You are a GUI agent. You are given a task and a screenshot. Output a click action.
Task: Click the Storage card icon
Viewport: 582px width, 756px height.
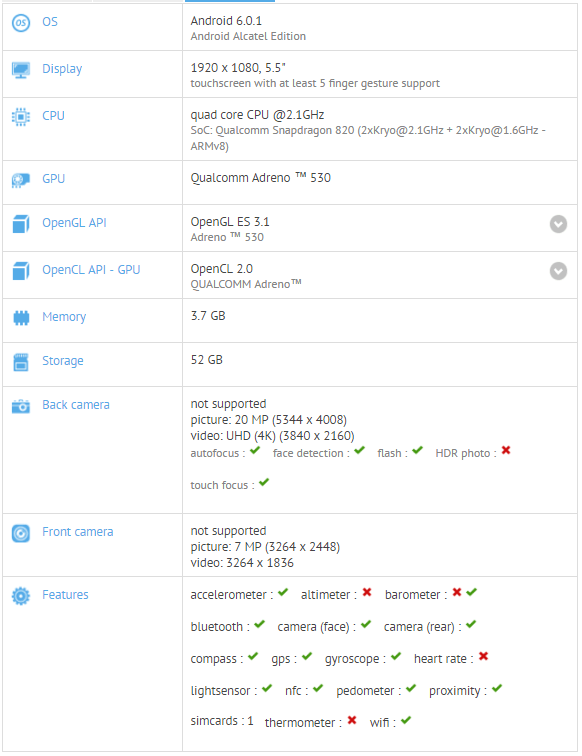click(21, 362)
